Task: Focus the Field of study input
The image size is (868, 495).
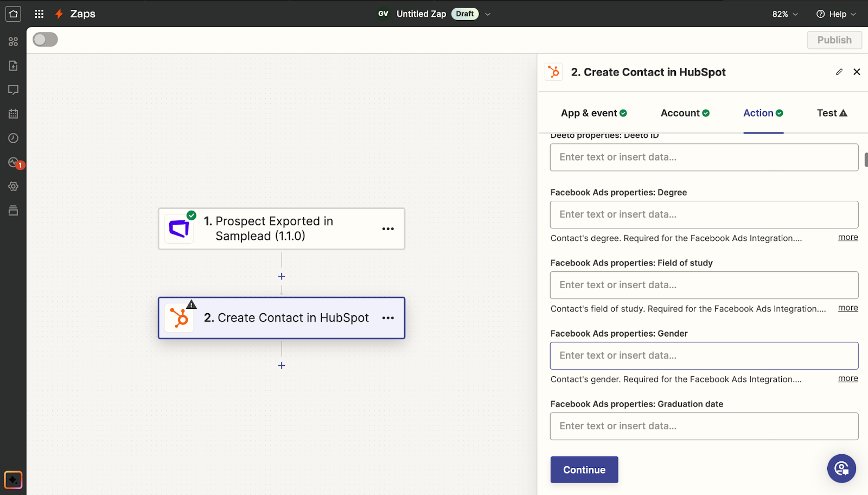Action: (x=704, y=285)
